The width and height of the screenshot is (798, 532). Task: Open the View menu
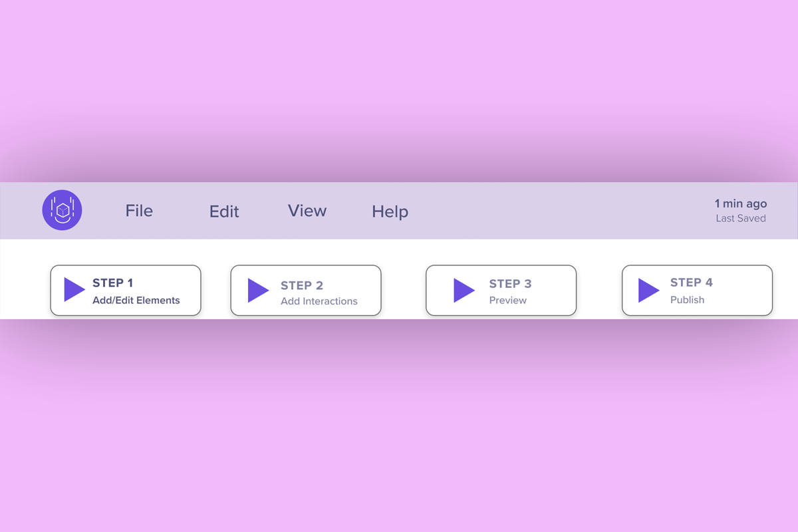pos(307,211)
